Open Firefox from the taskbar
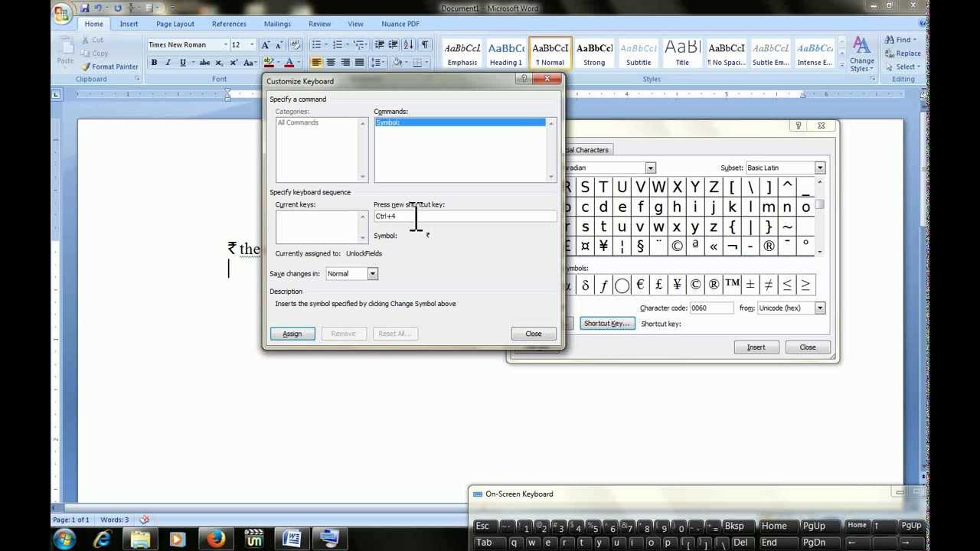 216,539
